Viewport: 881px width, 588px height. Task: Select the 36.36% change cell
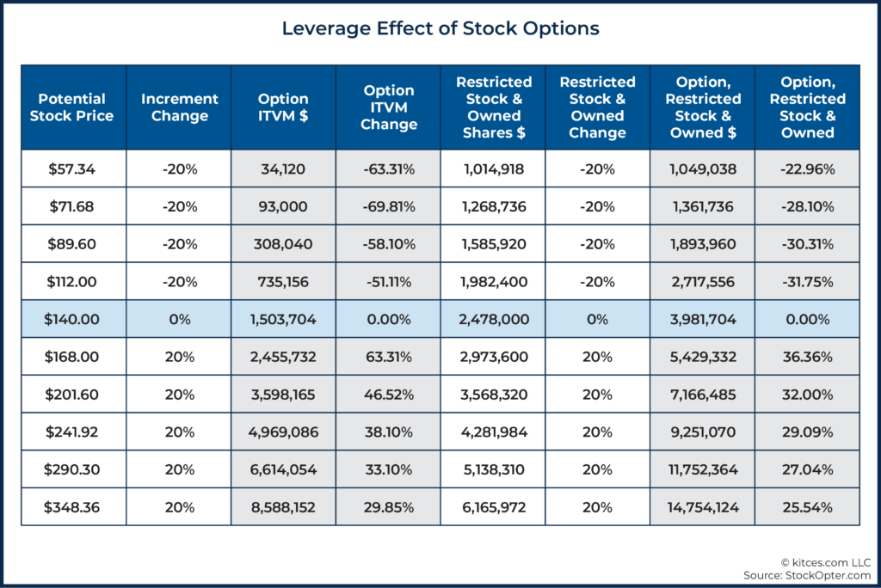point(808,357)
